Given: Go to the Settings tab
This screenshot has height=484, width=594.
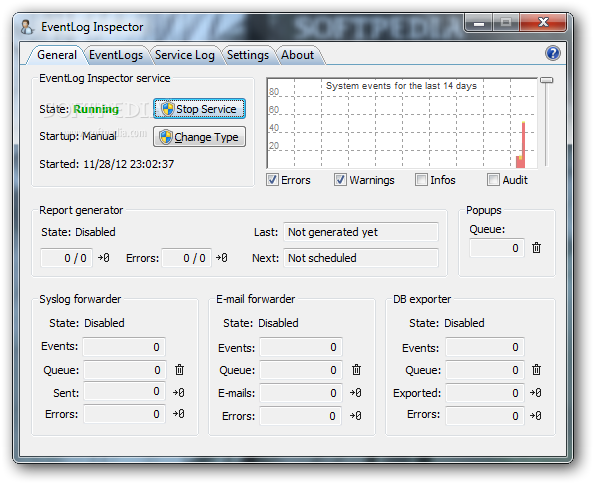Looking at the screenshot, I should 248,55.
